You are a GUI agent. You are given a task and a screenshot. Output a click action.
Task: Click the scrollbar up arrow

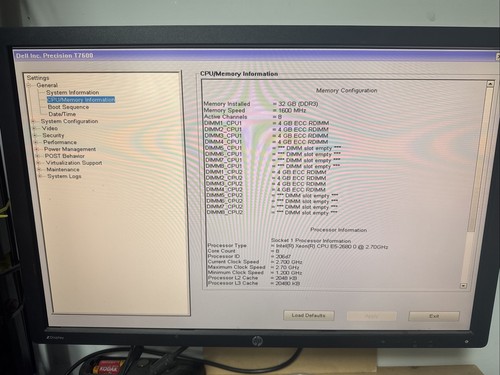pyautogui.click(x=490, y=84)
